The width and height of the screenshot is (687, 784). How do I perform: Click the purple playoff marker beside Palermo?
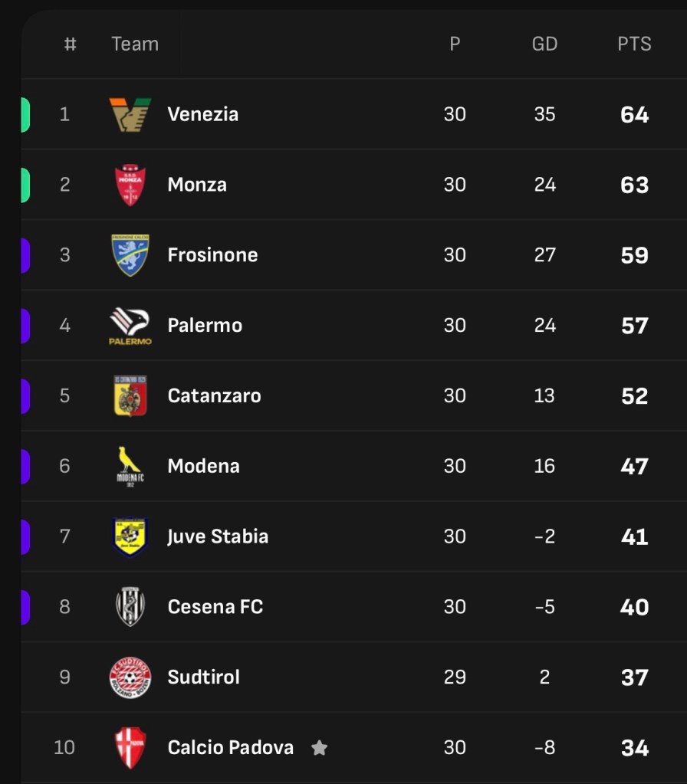(x=25, y=326)
